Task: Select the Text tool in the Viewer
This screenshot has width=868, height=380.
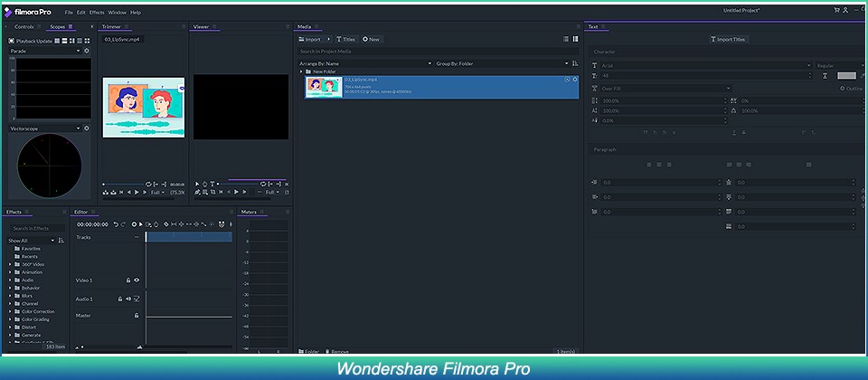Action: (x=212, y=184)
